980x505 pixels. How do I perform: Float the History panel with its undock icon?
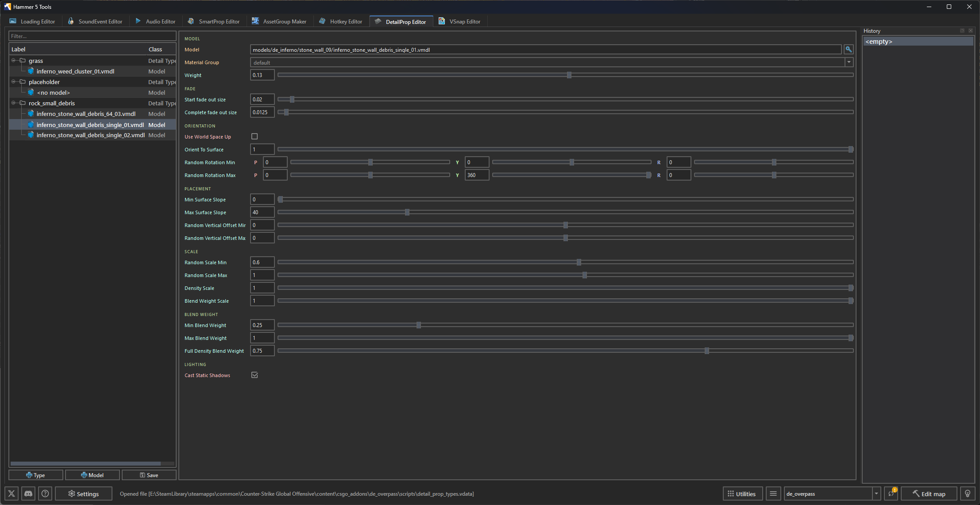click(962, 31)
